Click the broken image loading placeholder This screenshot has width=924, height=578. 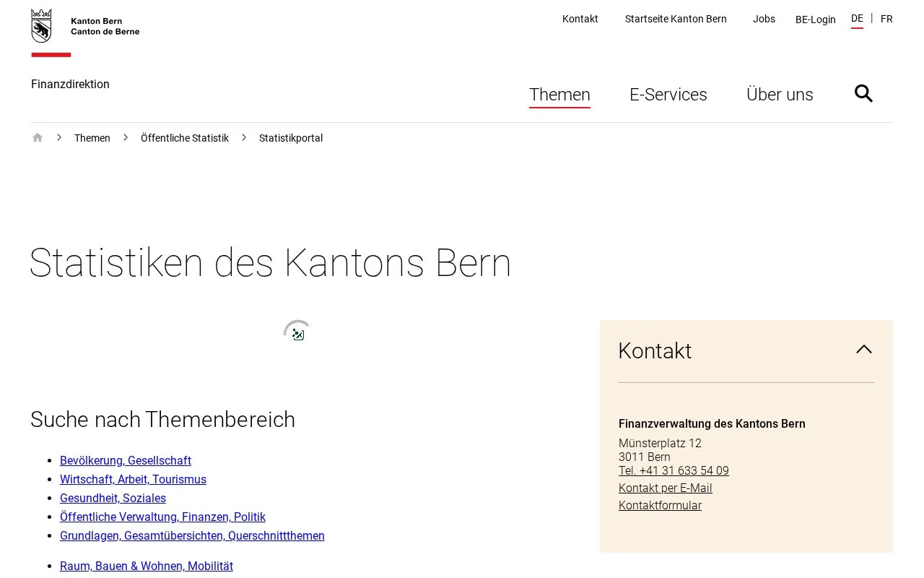coord(298,335)
